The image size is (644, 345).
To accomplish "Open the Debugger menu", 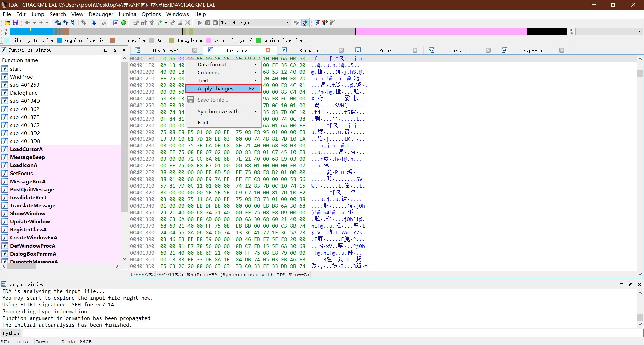I will pos(101,14).
